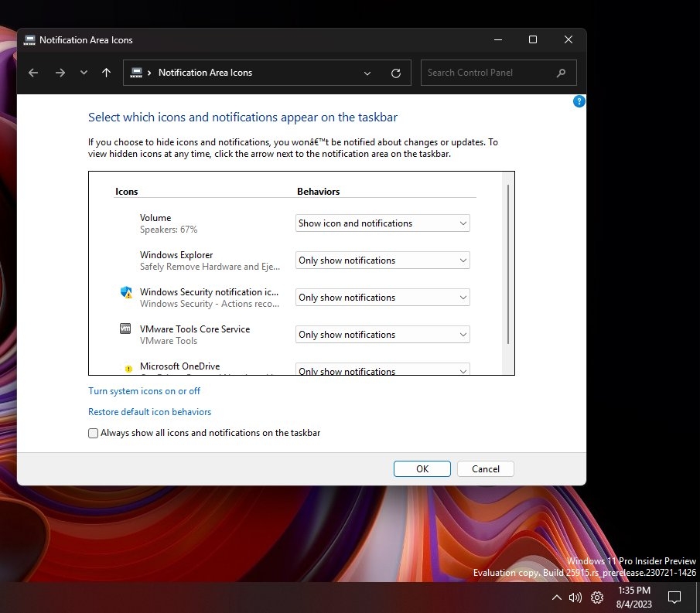The width and height of the screenshot is (700, 613).
Task: Click the Search Control Panel field
Action: 499,73
